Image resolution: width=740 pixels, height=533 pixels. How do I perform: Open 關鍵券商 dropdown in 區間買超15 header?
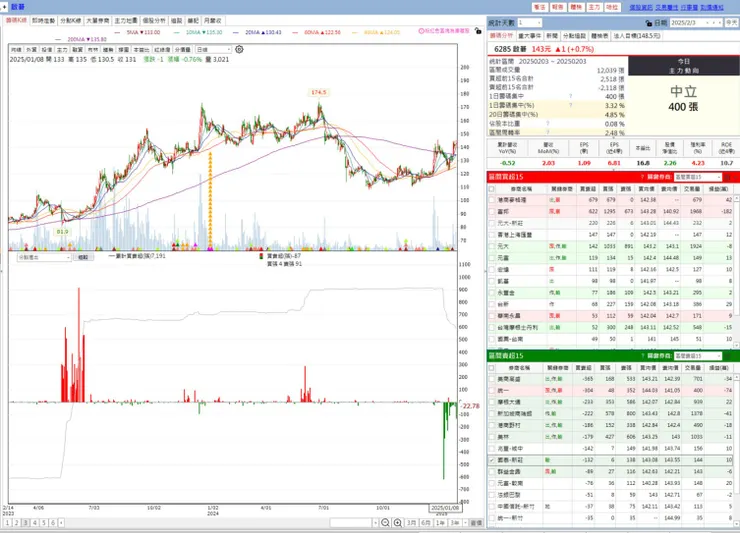point(698,177)
